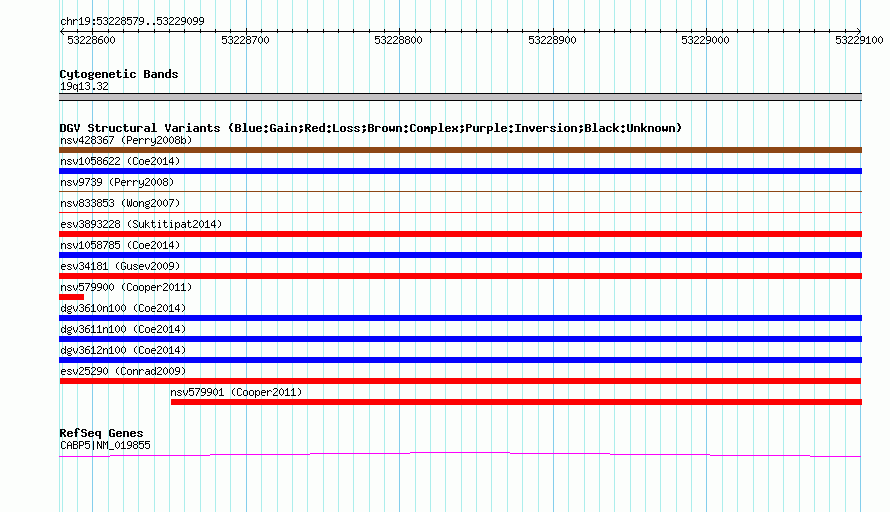This screenshot has height=512, width=890.
Task: Select the red esv25290 loss bar
Action: click(x=460, y=381)
